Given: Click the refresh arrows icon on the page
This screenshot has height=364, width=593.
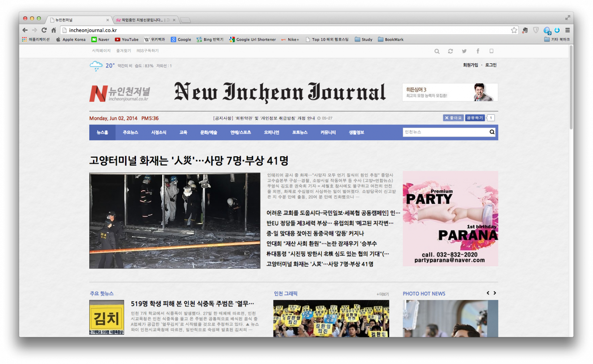Looking at the screenshot, I should [x=450, y=51].
